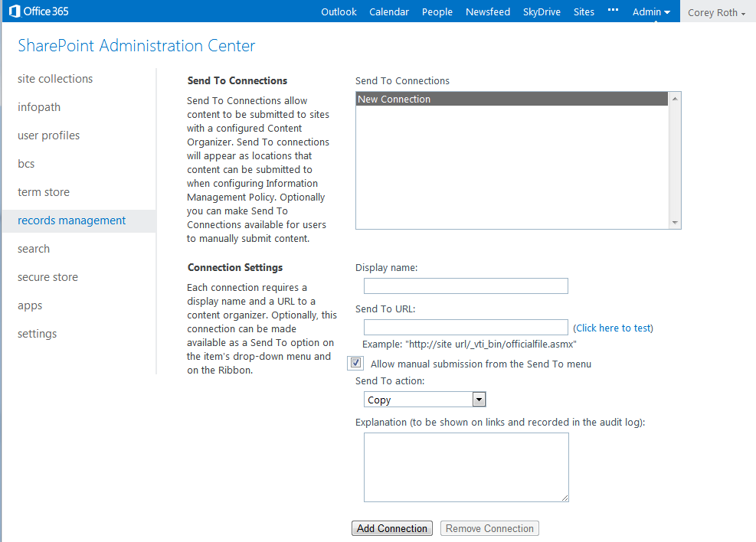
Task: Open Sites from top navigation
Action: pos(584,12)
